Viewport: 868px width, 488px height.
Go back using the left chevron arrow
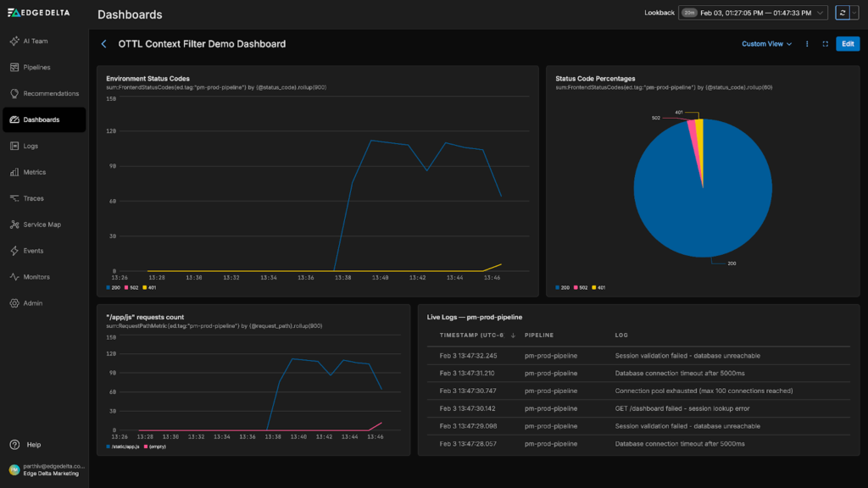pyautogui.click(x=104, y=44)
